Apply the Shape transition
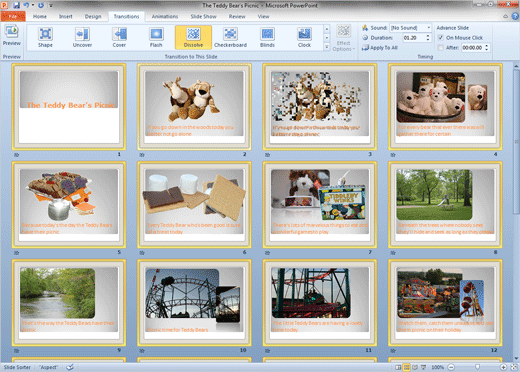Image resolution: width=520 pixels, height=372 pixels. tap(45, 37)
